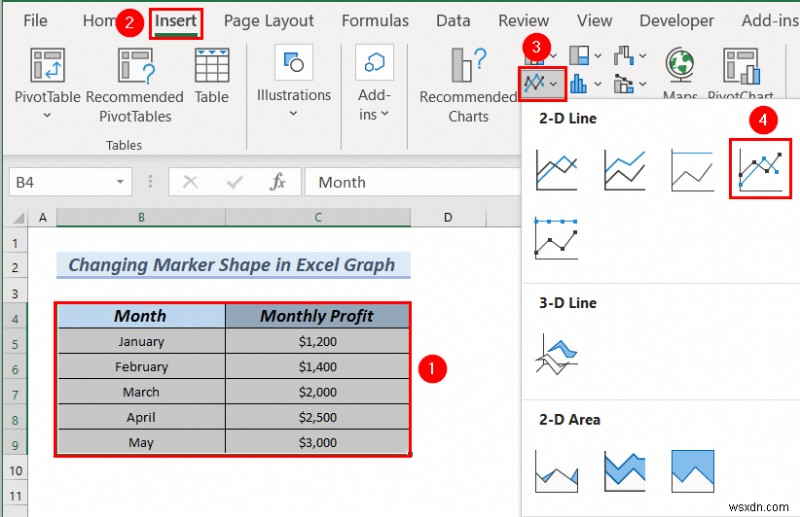The height and width of the screenshot is (517, 800).
Task: Open the PivotChart icon
Action: (x=741, y=65)
